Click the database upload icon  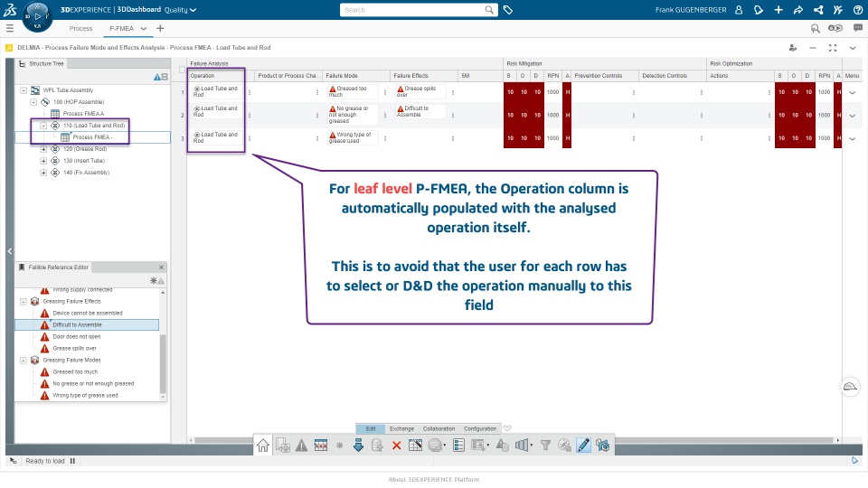tap(377, 446)
